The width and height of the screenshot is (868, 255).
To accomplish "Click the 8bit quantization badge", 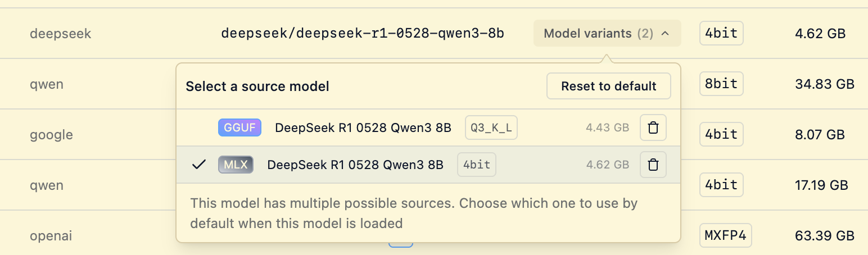I will [x=721, y=84].
